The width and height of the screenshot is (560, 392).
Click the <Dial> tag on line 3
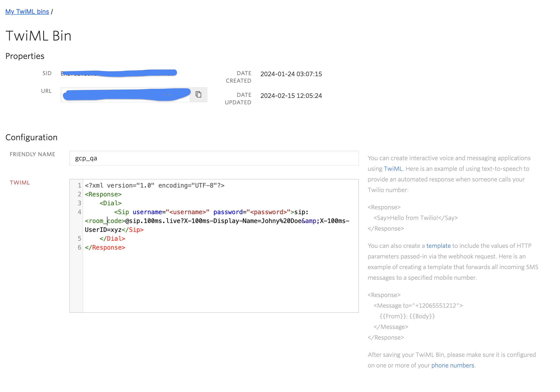point(110,203)
